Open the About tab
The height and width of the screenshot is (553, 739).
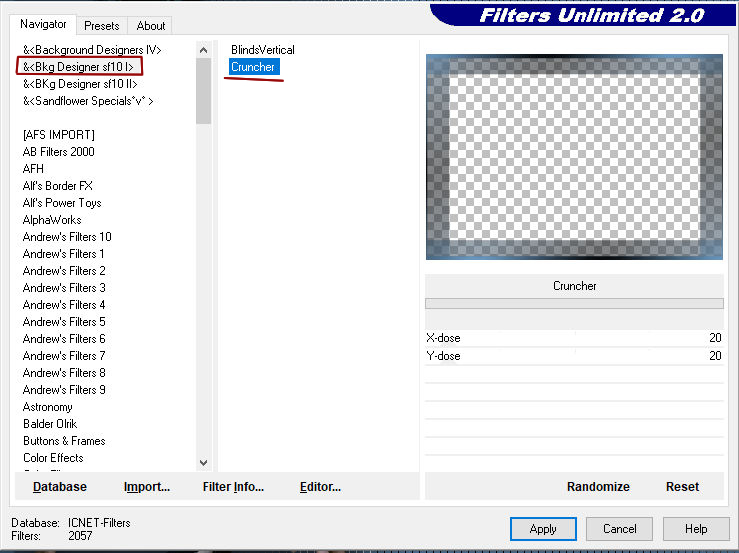coord(150,25)
